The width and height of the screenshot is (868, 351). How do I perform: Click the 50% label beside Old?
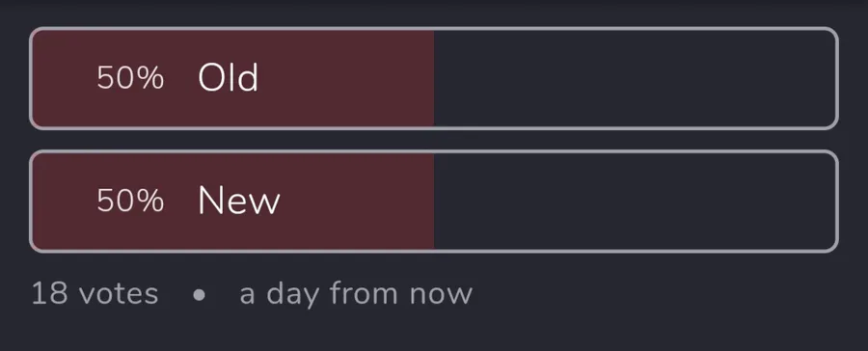[130, 77]
